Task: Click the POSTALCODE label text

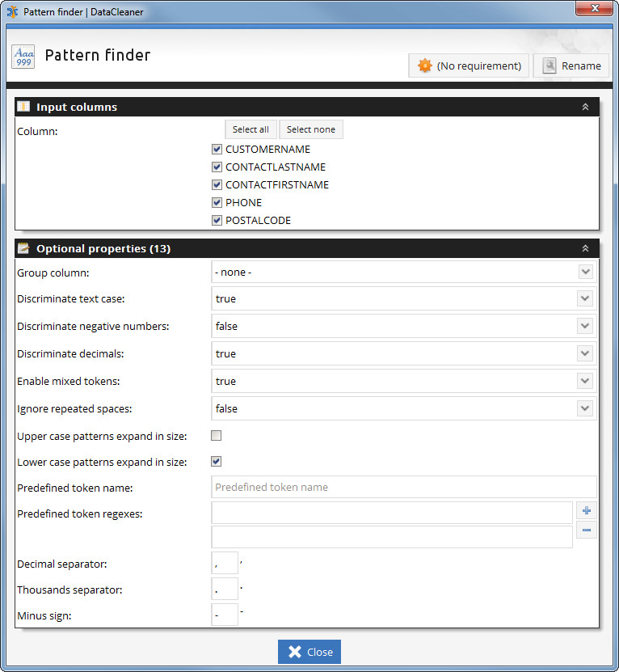Action: click(x=258, y=220)
